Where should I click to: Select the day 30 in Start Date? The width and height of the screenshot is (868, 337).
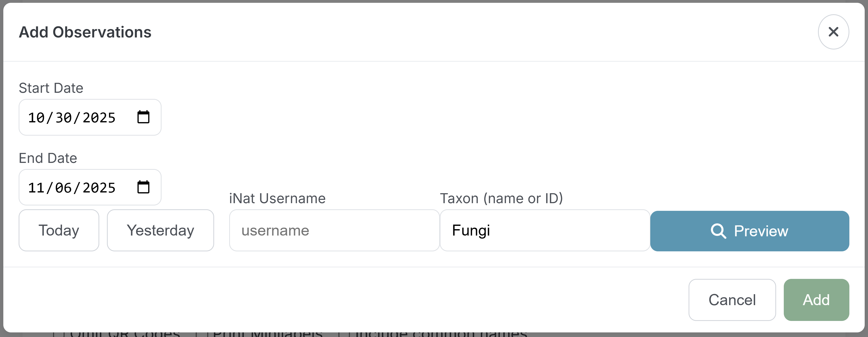click(x=64, y=118)
